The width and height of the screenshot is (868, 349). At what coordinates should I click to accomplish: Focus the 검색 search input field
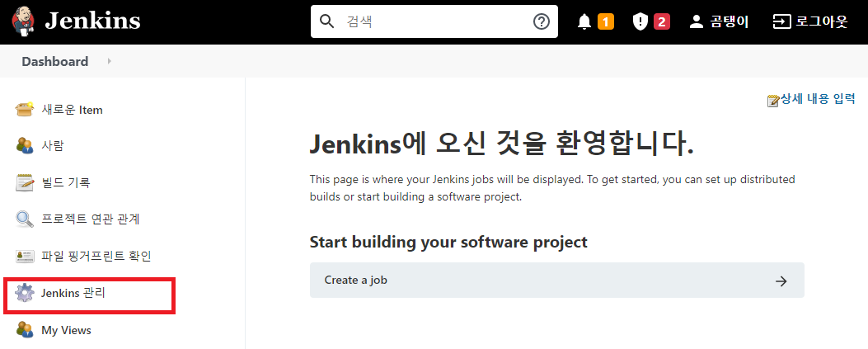[x=434, y=21]
